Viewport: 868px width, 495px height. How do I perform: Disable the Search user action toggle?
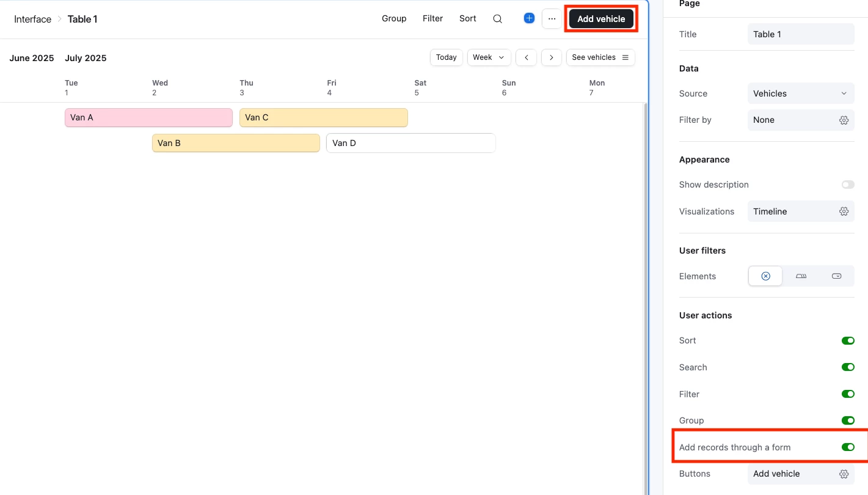(848, 367)
